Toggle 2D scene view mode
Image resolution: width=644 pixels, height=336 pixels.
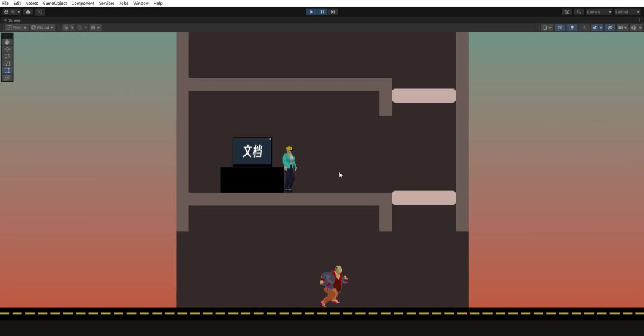coord(560,27)
